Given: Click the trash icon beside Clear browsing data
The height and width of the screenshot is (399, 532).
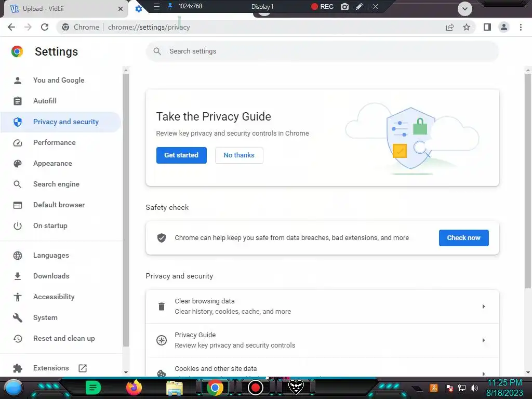Looking at the screenshot, I should (162, 307).
